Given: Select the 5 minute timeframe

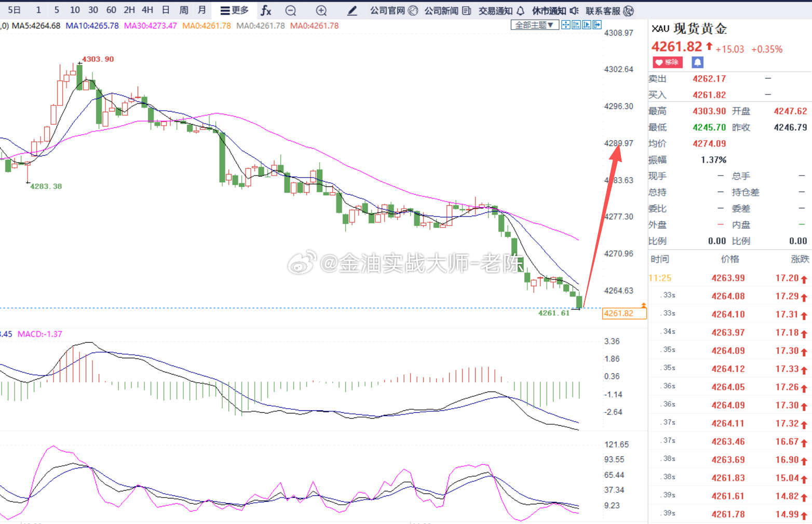Looking at the screenshot, I should [x=57, y=10].
